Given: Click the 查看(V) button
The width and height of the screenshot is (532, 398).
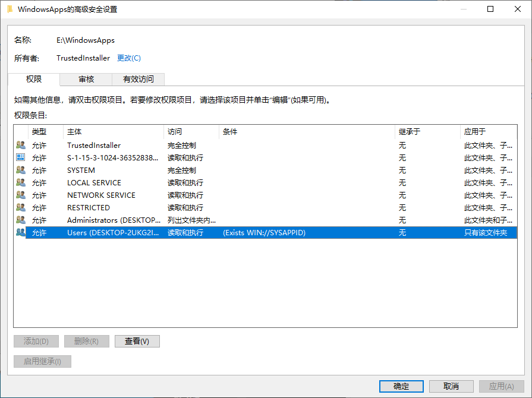Looking at the screenshot, I should click(x=137, y=341).
